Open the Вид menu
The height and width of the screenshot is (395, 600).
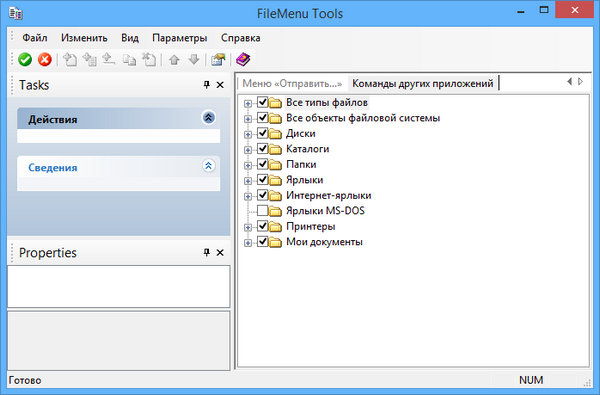click(x=130, y=38)
